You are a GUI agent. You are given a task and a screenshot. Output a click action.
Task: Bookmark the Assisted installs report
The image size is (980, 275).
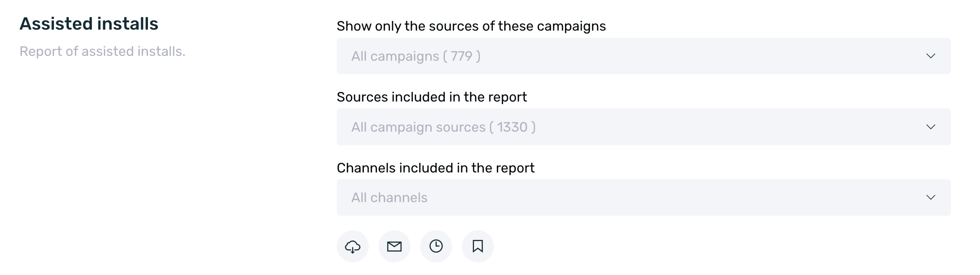coord(478,246)
